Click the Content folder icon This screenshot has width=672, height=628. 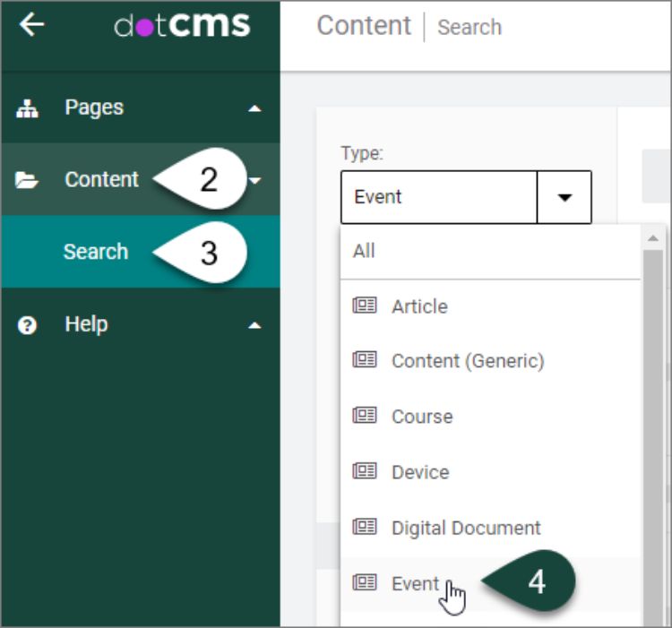click(27, 181)
